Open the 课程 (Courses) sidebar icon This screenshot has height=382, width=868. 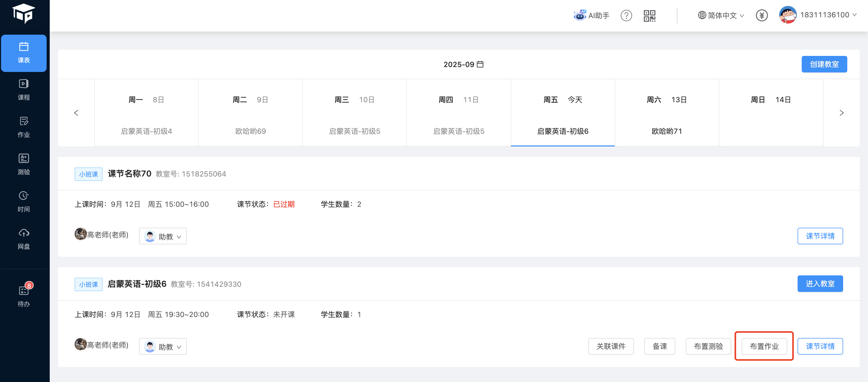coord(24,90)
